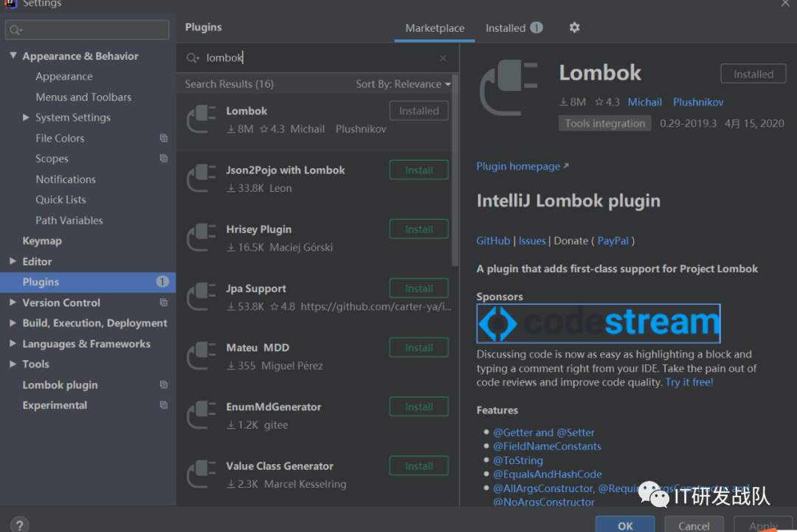This screenshot has height=532, width=797.
Task: Open the Issues link
Action: [531, 241]
